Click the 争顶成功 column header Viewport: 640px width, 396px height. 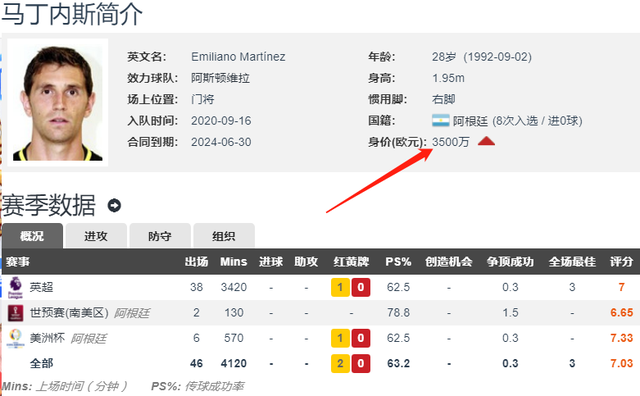(x=510, y=262)
